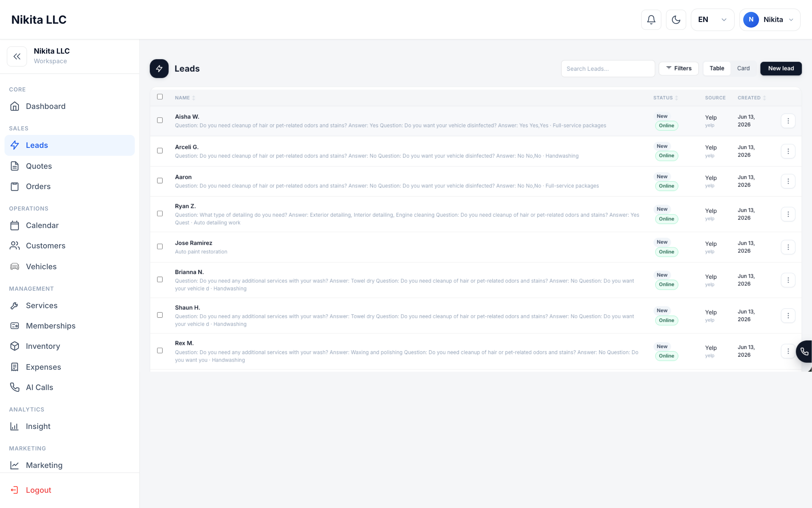This screenshot has height=508, width=812.
Task: Open lead Jose Ramirez by name
Action: click(194, 243)
